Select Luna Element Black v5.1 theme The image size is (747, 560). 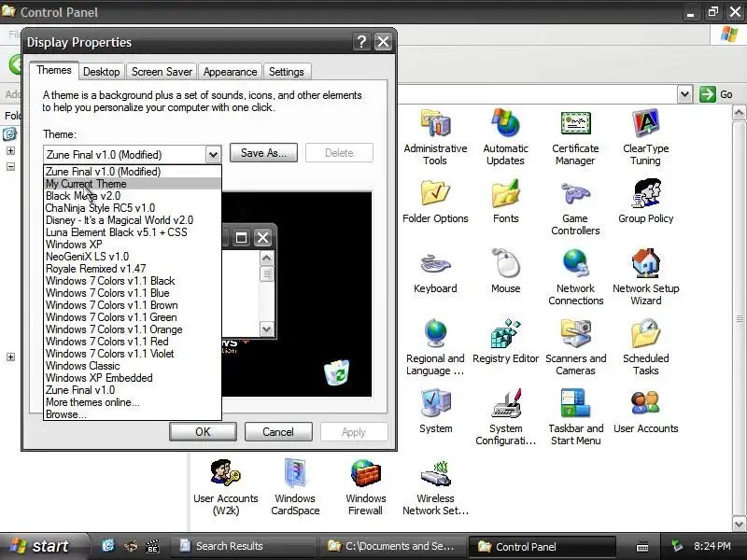tap(133, 232)
